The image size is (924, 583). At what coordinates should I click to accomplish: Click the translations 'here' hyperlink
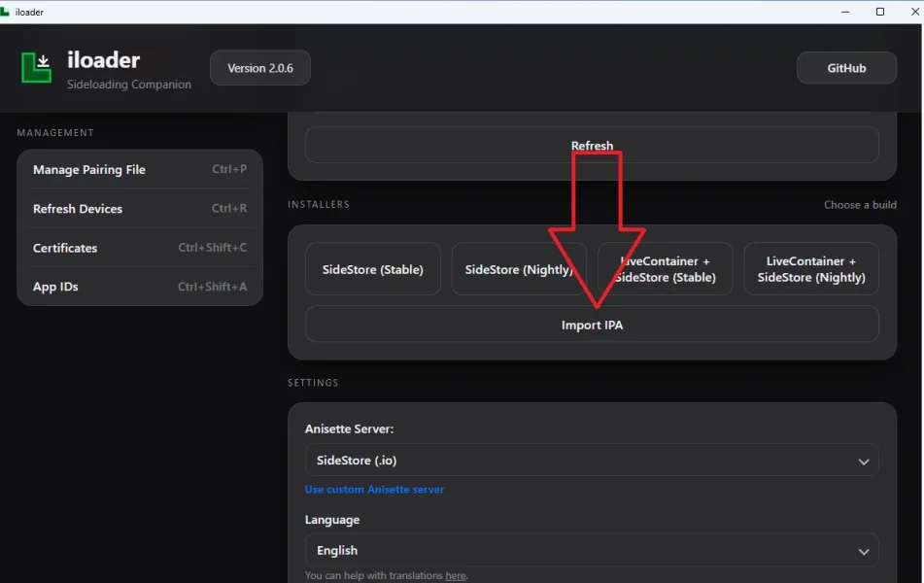pyautogui.click(x=456, y=574)
